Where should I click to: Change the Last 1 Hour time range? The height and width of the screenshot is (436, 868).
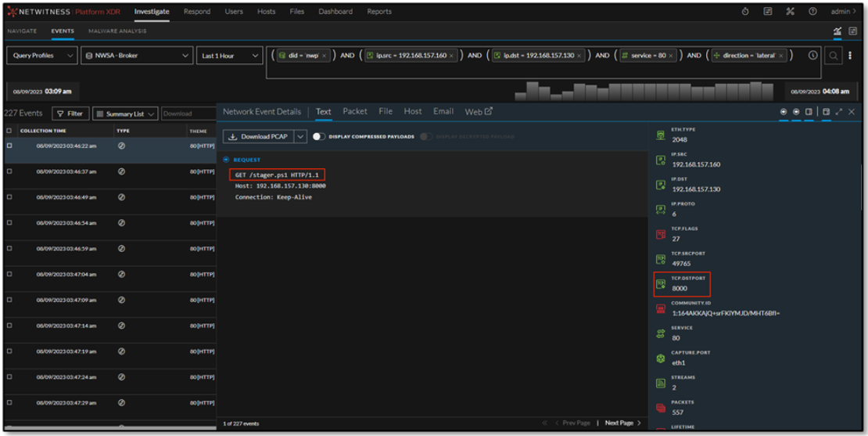point(229,56)
